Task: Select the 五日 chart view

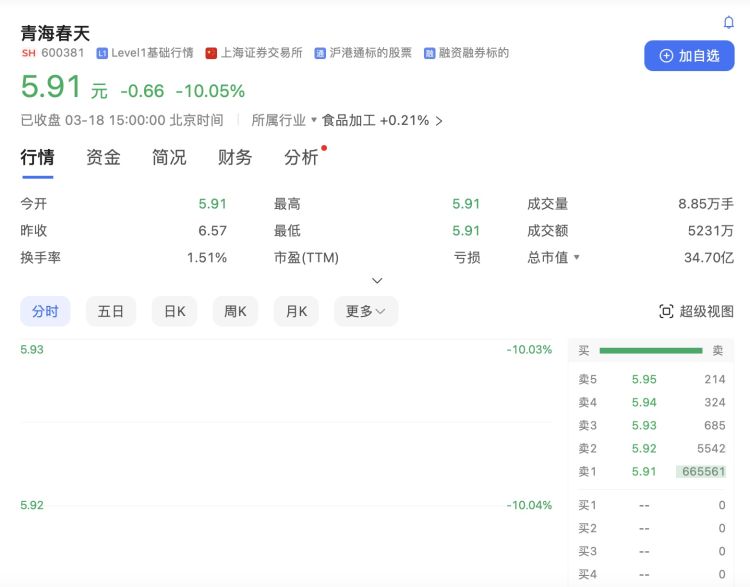Action: pyautogui.click(x=110, y=311)
